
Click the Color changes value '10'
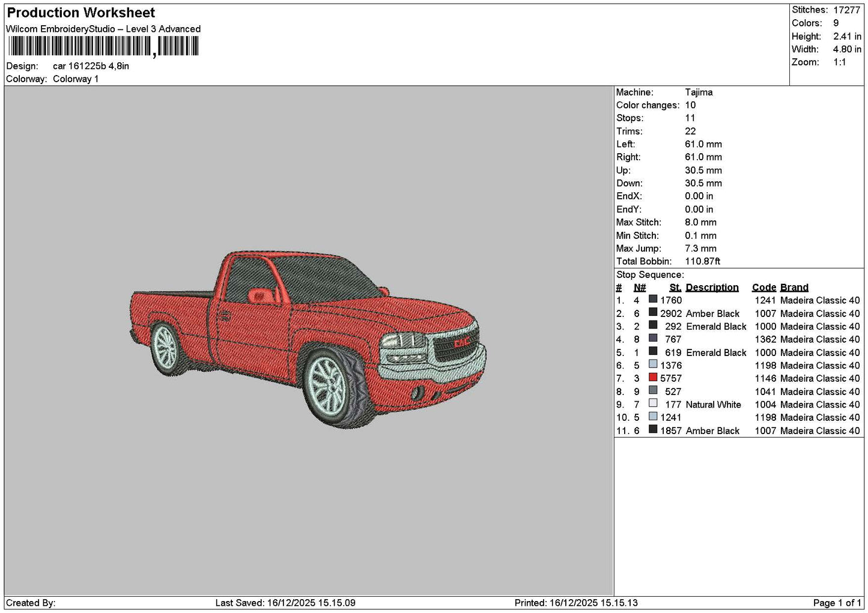pyautogui.click(x=690, y=105)
